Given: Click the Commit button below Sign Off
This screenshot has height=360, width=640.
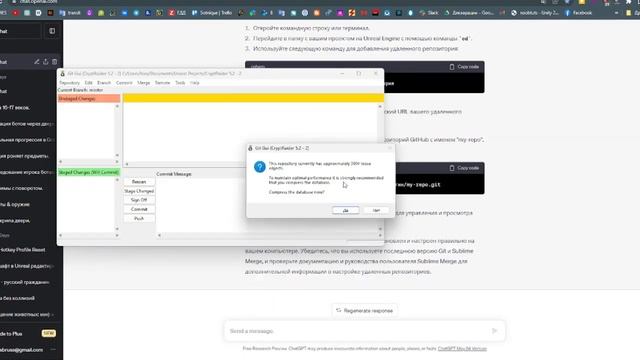Looking at the screenshot, I should click(139, 209).
